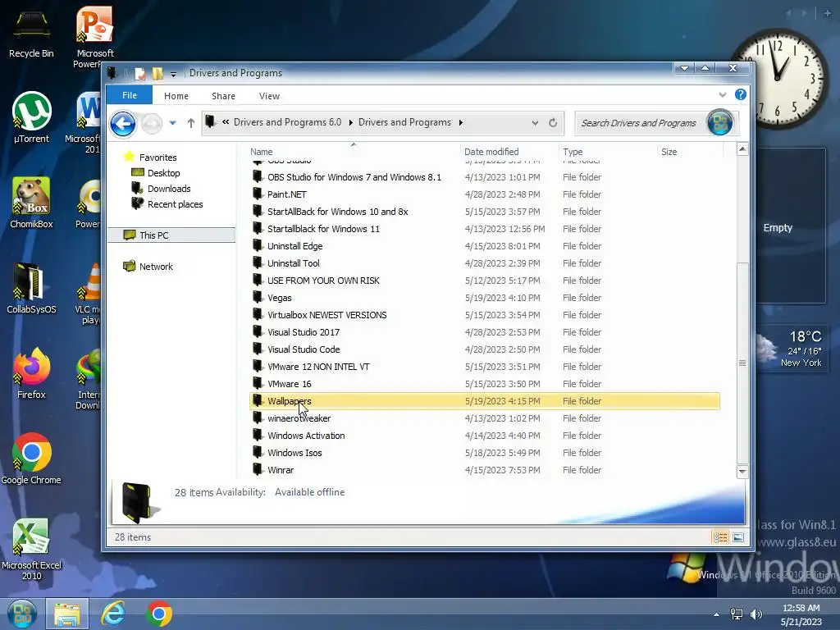Launch Google Chrome desktop shortcut
840x630 pixels.
click(x=31, y=459)
